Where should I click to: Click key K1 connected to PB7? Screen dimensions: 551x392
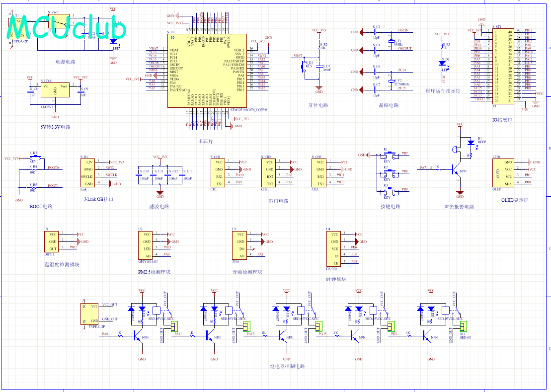(x=390, y=155)
